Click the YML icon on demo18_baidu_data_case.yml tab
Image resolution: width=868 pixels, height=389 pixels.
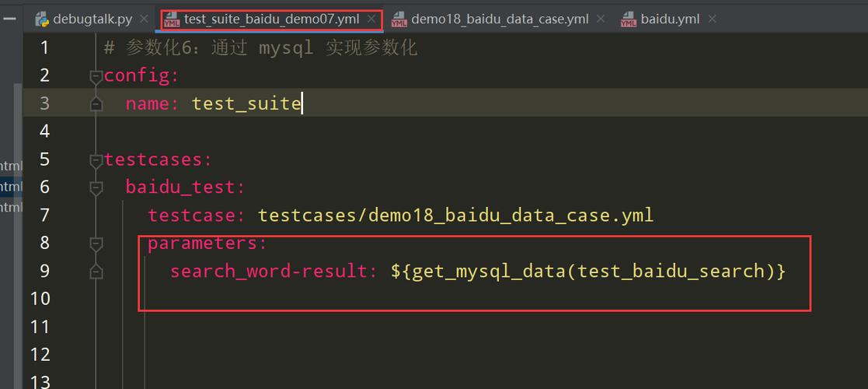[399, 19]
